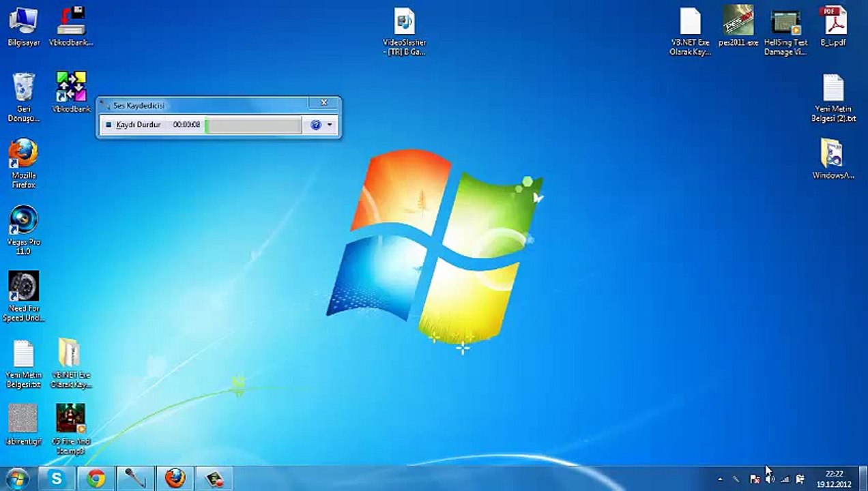The image size is (868, 491).
Task: Select the colorful Vbkodbank arrows icon
Action: [71, 92]
